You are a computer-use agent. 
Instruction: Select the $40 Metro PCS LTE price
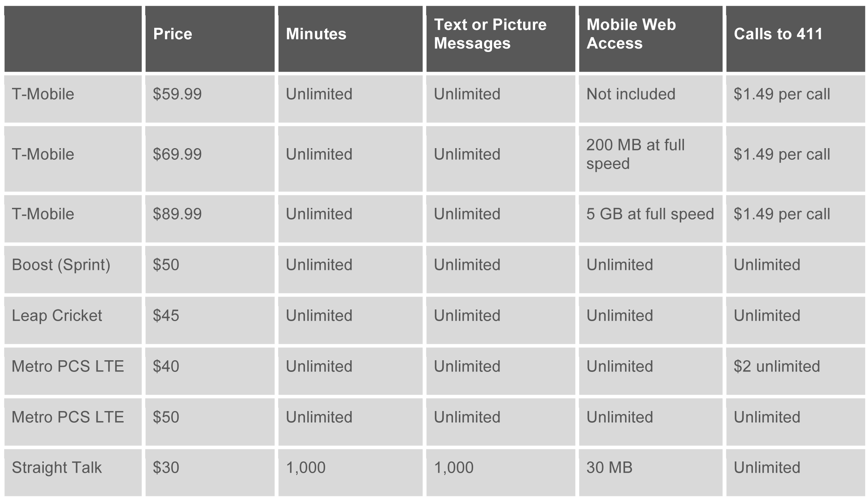pyautogui.click(x=166, y=366)
